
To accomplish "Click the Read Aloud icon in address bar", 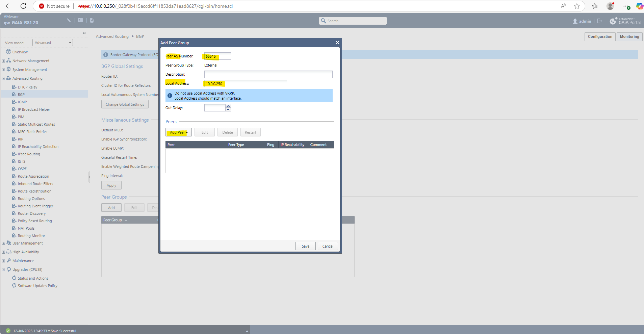I will point(563,6).
